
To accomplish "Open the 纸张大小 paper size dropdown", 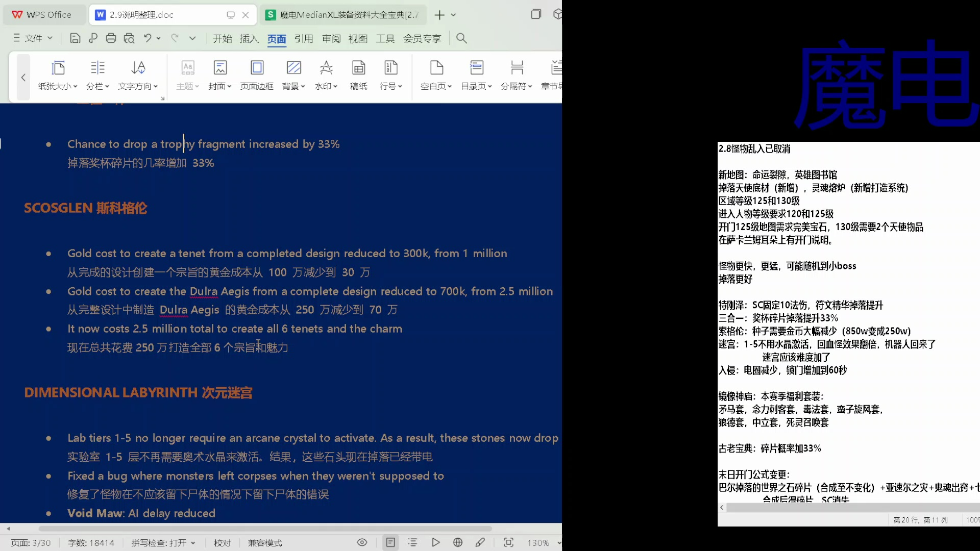I will click(58, 76).
